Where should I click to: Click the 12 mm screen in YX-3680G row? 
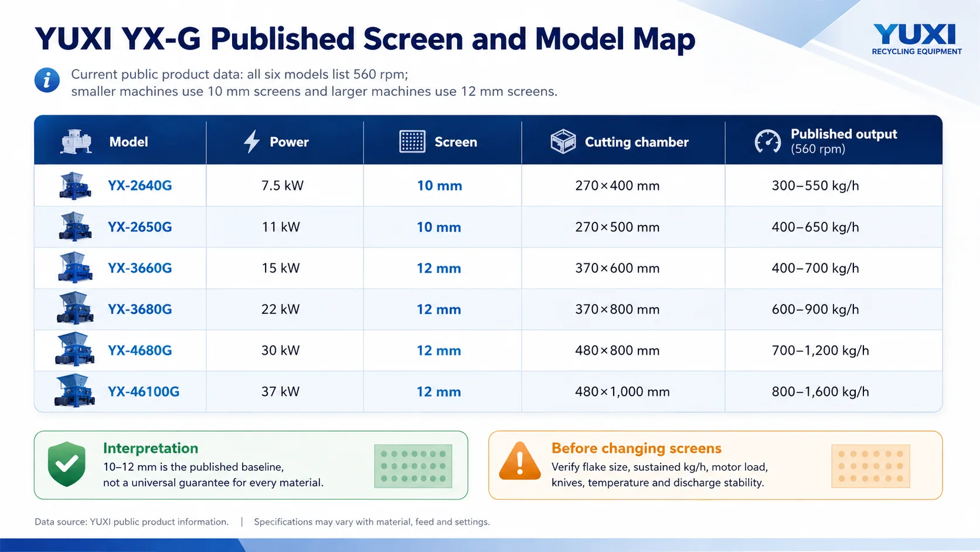tap(439, 309)
